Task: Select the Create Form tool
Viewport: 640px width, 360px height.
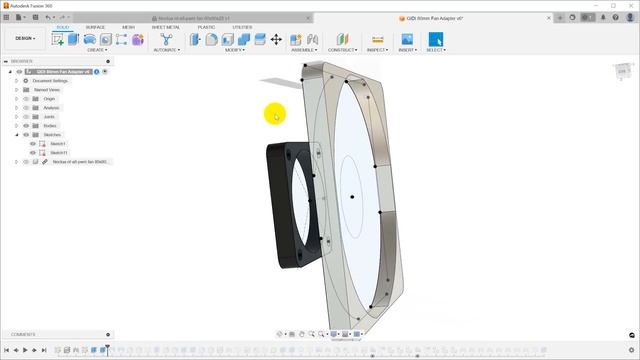Action: [x=90, y=39]
